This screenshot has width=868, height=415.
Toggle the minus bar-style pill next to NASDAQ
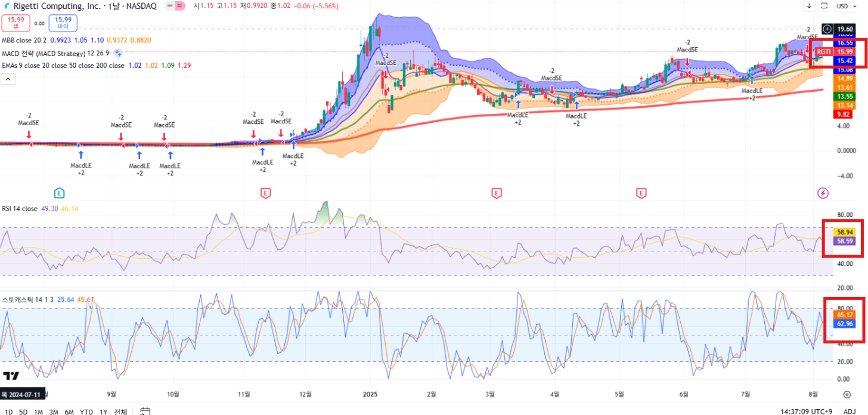point(169,6)
